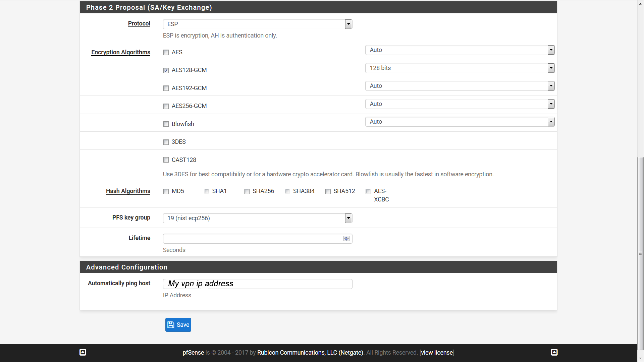
Task: Tick the AES256-GCM checkbox
Action: [x=166, y=106]
